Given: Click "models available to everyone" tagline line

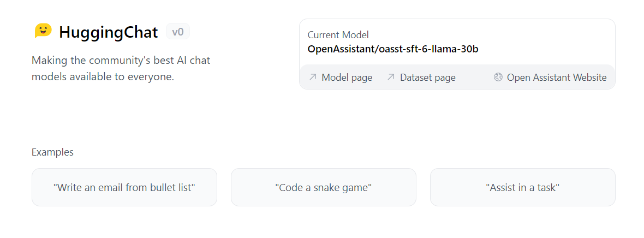Looking at the screenshot, I should 103,76.
